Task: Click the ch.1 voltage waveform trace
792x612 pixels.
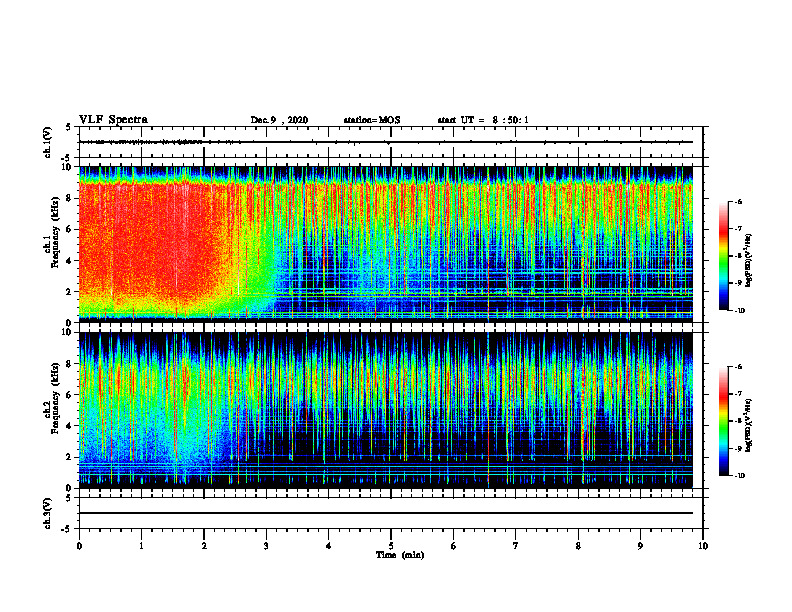Action: 386,142
